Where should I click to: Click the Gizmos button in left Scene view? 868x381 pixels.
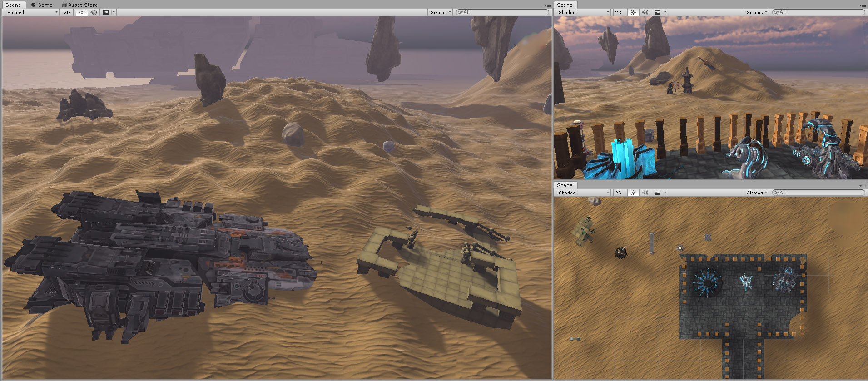click(440, 12)
